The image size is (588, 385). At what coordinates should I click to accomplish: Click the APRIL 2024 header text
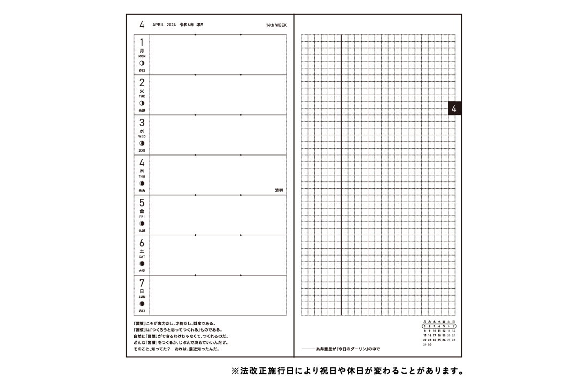coord(164,25)
